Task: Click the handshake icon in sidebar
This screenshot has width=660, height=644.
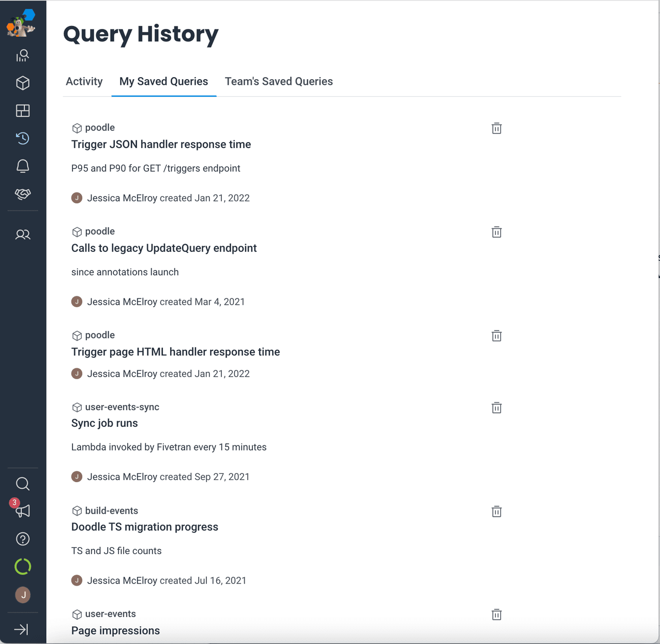Action: [x=23, y=193]
